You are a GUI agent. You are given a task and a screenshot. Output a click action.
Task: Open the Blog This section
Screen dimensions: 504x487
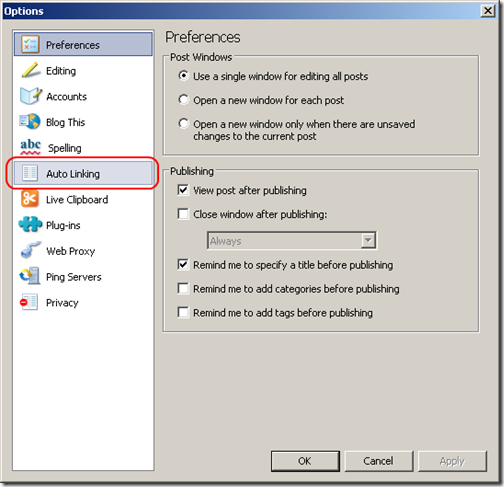click(65, 122)
